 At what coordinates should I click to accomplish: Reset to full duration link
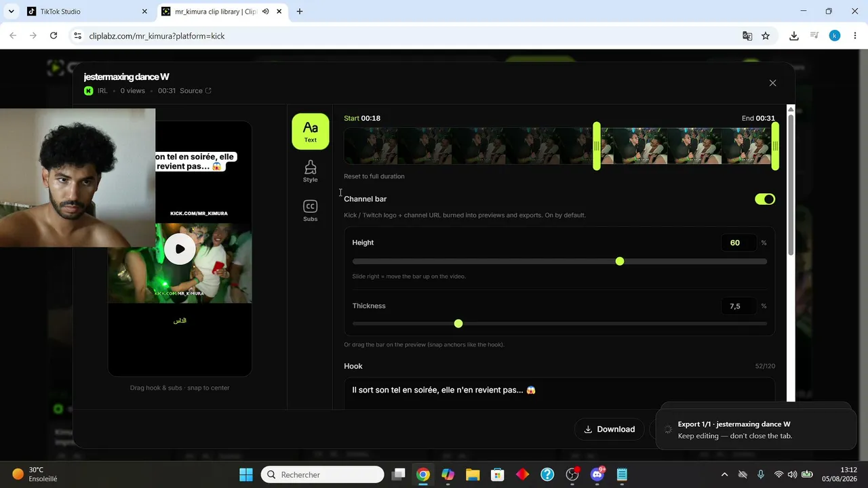[x=374, y=176]
